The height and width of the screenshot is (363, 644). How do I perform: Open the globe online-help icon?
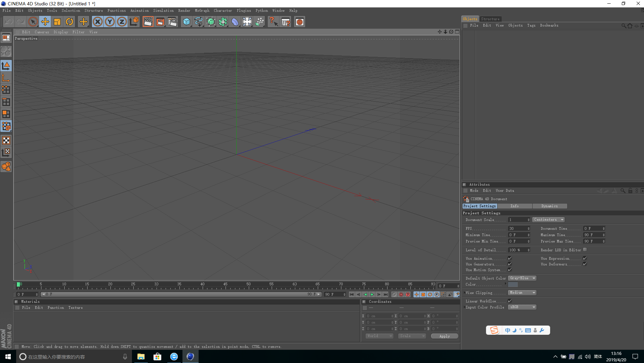300,22
